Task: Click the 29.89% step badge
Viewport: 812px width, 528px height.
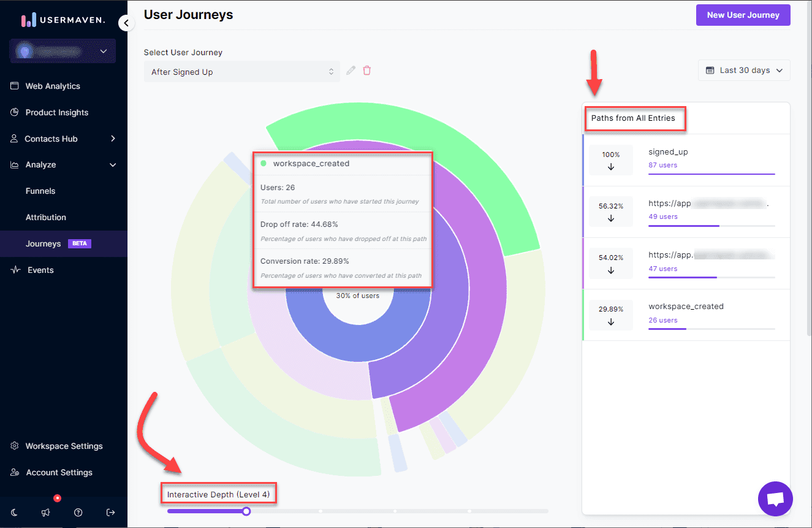Action: coord(611,315)
